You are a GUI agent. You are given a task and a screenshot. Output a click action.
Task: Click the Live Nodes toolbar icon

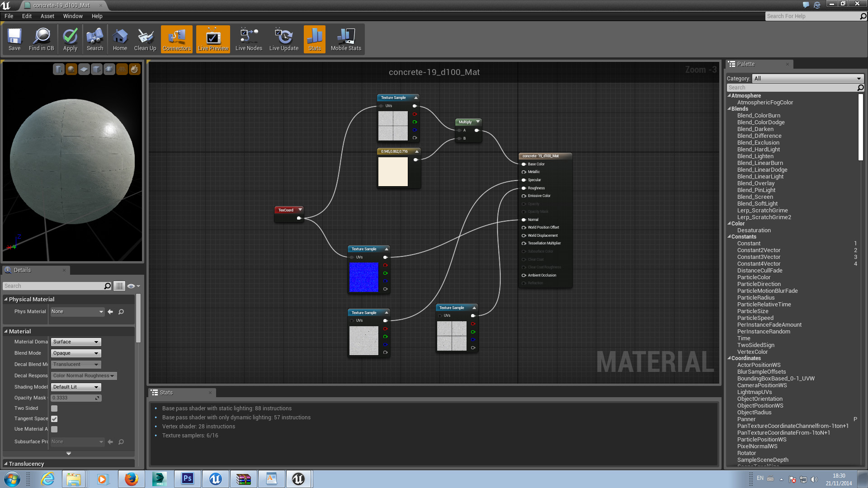(x=248, y=39)
